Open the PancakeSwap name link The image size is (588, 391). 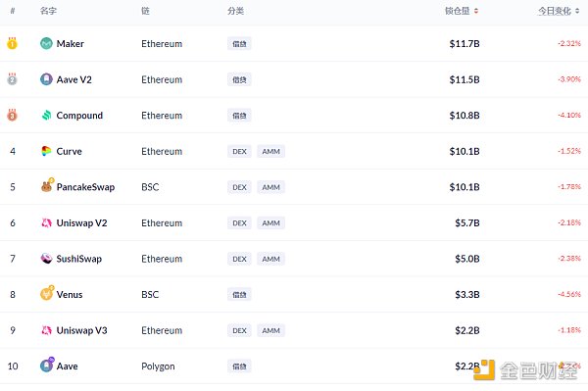(85, 187)
